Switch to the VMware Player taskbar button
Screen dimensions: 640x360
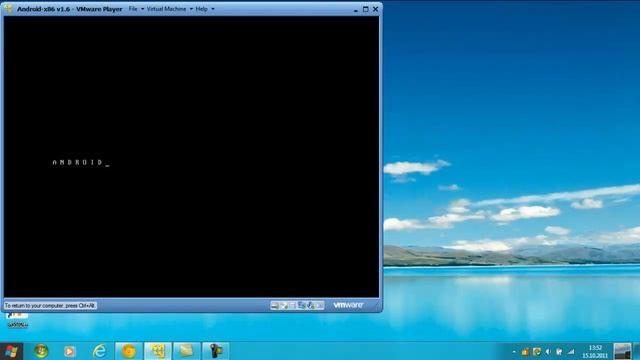pos(158,351)
